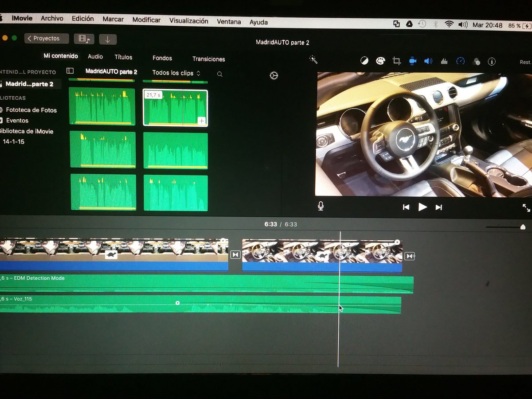Skip to the previous clip

(406, 207)
